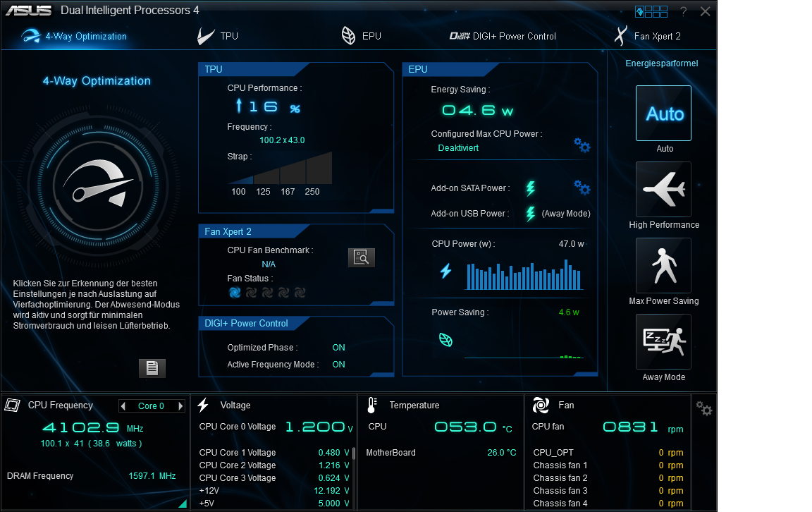Open Add-on SATA Power settings gear
Image resolution: width=812 pixels, height=512 pixels.
[x=582, y=187]
